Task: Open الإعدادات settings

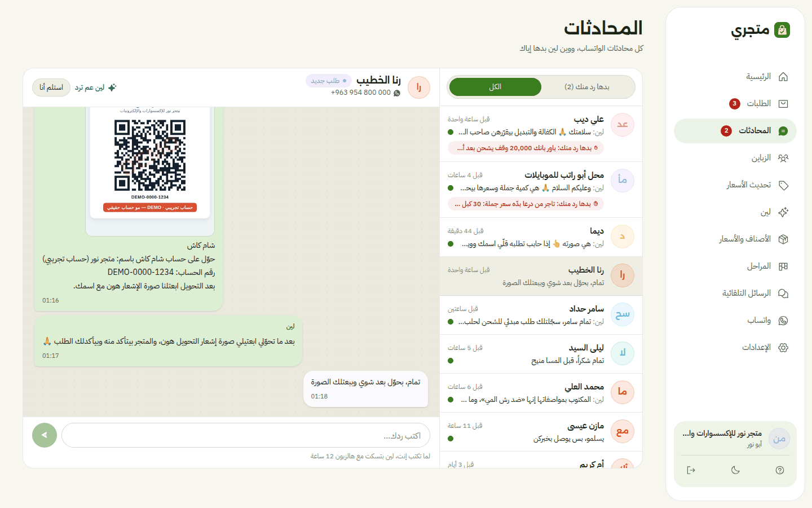Action: [735, 348]
